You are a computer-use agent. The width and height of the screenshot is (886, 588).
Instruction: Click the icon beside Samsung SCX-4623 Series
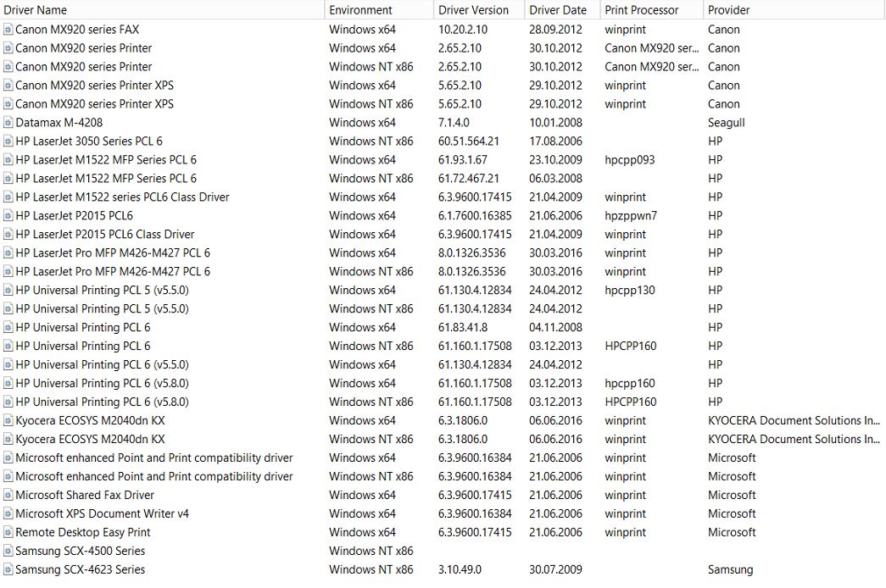tap(8, 570)
